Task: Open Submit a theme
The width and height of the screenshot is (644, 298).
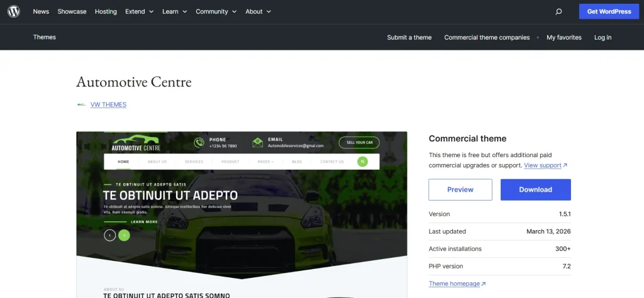Action: [409, 37]
